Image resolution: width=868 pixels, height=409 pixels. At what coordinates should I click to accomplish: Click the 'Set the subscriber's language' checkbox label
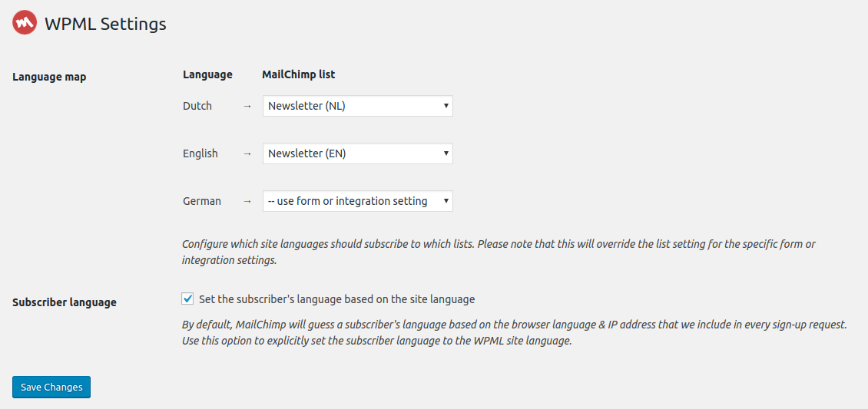tap(336, 299)
